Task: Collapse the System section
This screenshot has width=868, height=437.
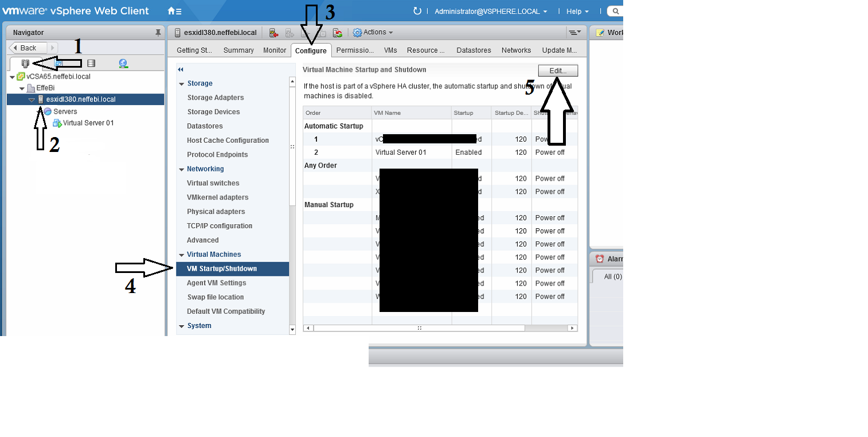Action: [x=181, y=326]
